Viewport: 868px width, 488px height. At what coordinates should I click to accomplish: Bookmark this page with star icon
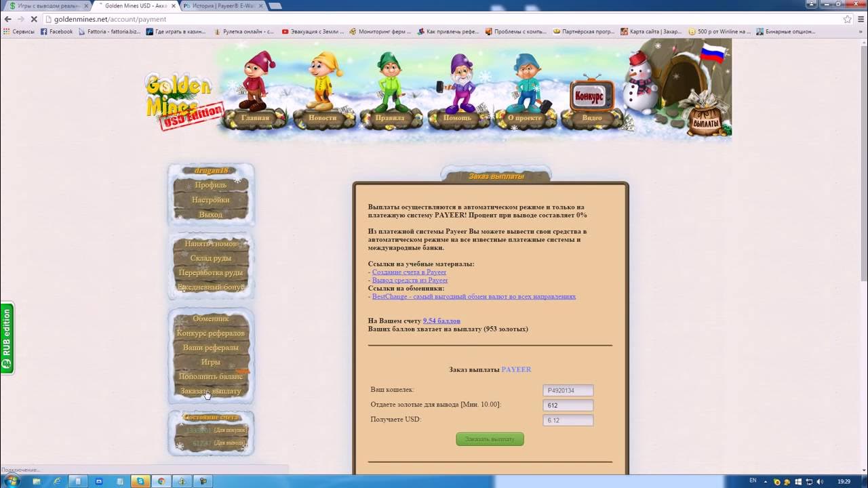[x=847, y=19]
